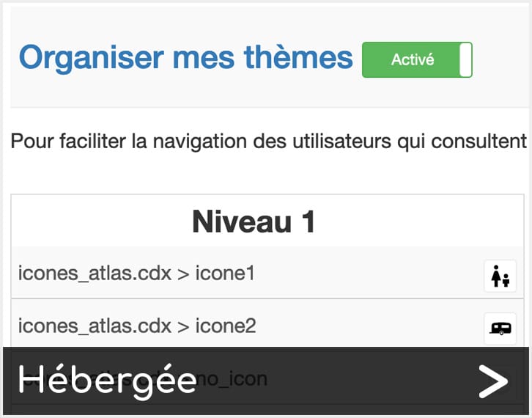
Task: Click the icones_atlas.cdx prefix in the second row
Action: tap(95, 326)
